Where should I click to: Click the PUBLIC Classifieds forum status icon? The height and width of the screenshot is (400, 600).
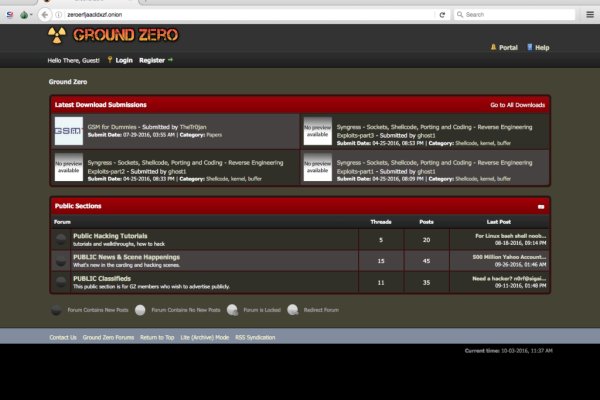tap(61, 282)
